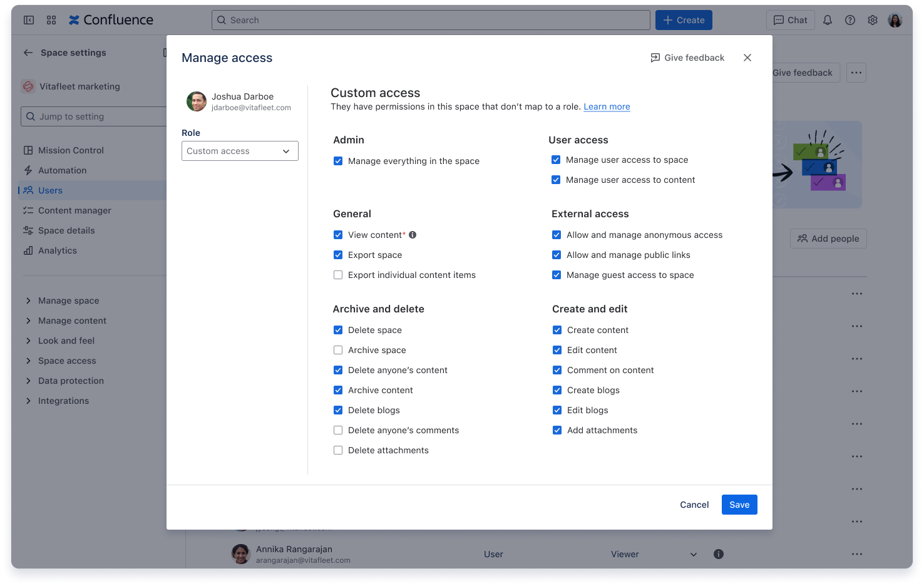
Task: Save the custom access changes
Action: [739, 505]
